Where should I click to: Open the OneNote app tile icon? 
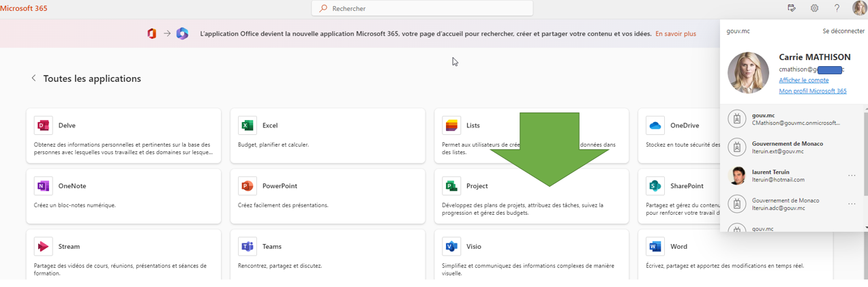pyautogui.click(x=44, y=186)
